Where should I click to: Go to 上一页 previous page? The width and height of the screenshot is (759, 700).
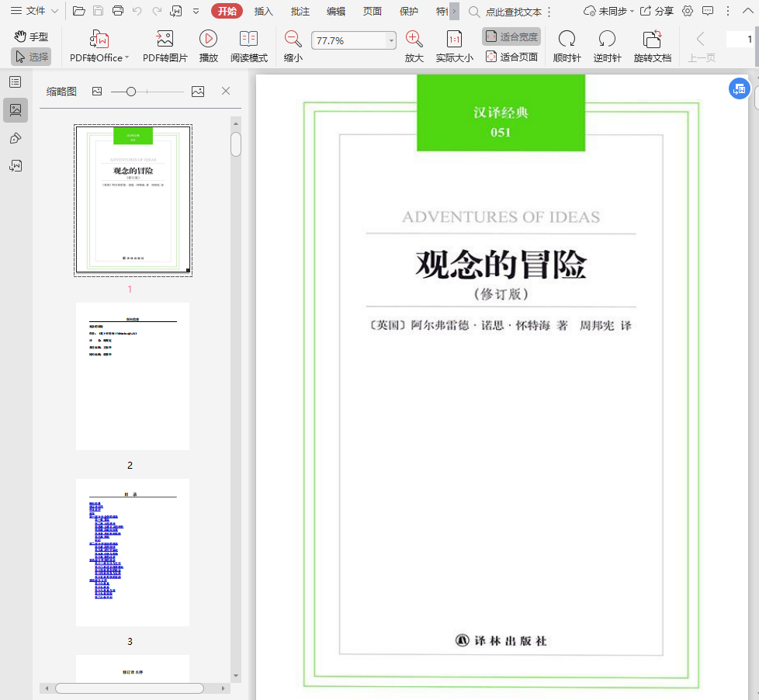(x=702, y=47)
